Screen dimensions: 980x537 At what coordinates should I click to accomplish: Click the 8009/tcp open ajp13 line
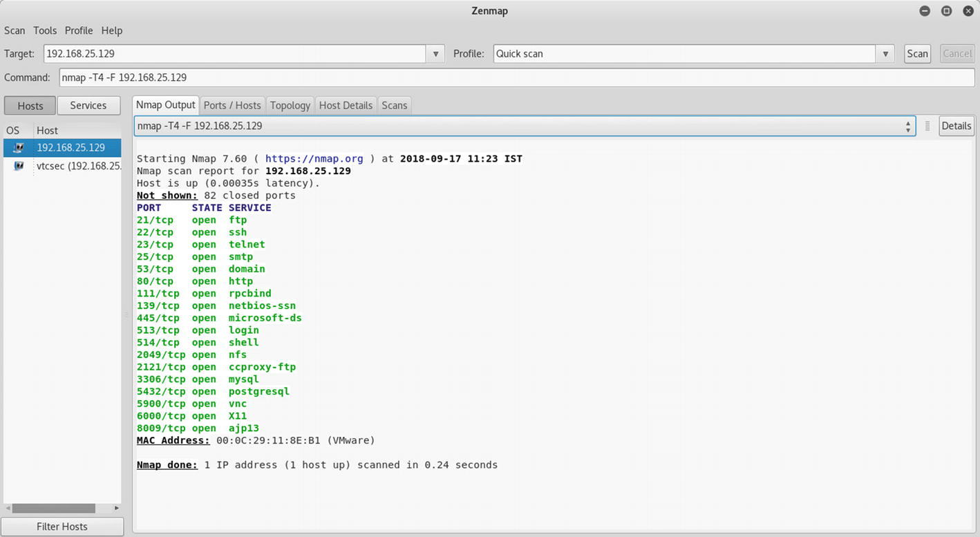point(198,428)
